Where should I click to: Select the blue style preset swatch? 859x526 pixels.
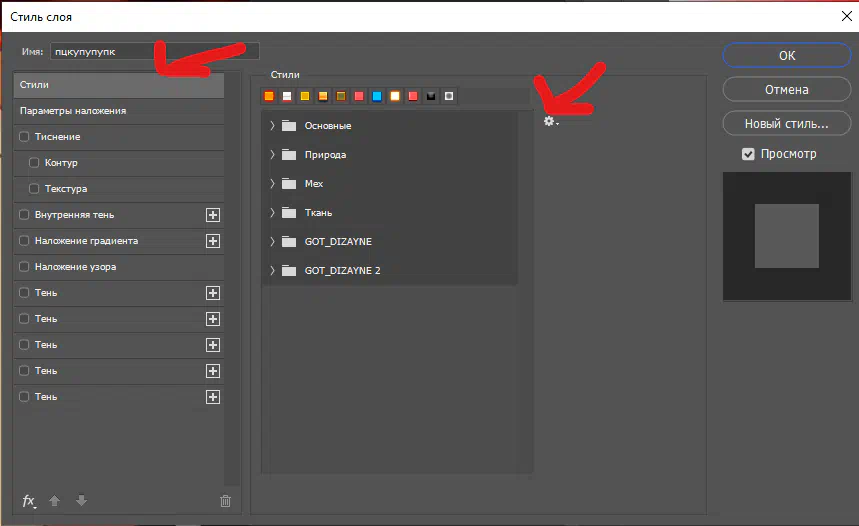(377, 96)
